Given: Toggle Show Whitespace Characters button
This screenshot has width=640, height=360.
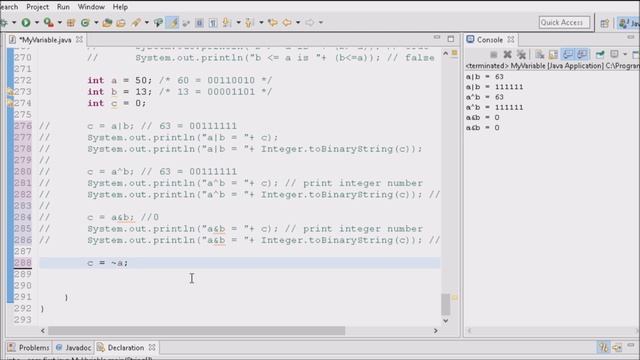Looking at the screenshot, I should pos(213,23).
